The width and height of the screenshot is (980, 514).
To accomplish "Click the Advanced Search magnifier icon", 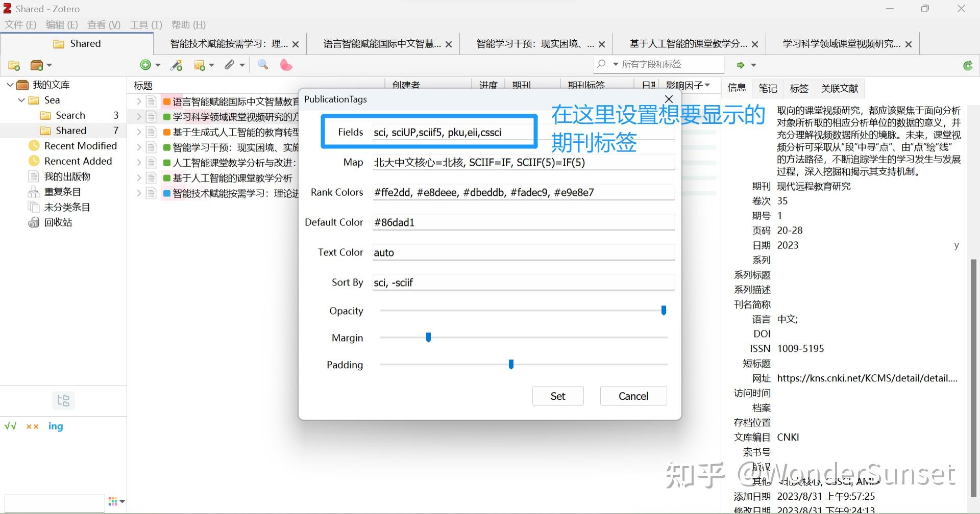I will click(263, 64).
